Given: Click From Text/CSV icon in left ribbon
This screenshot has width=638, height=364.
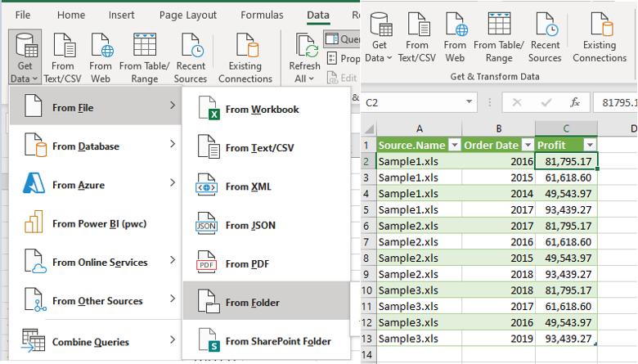Looking at the screenshot, I should (63, 57).
